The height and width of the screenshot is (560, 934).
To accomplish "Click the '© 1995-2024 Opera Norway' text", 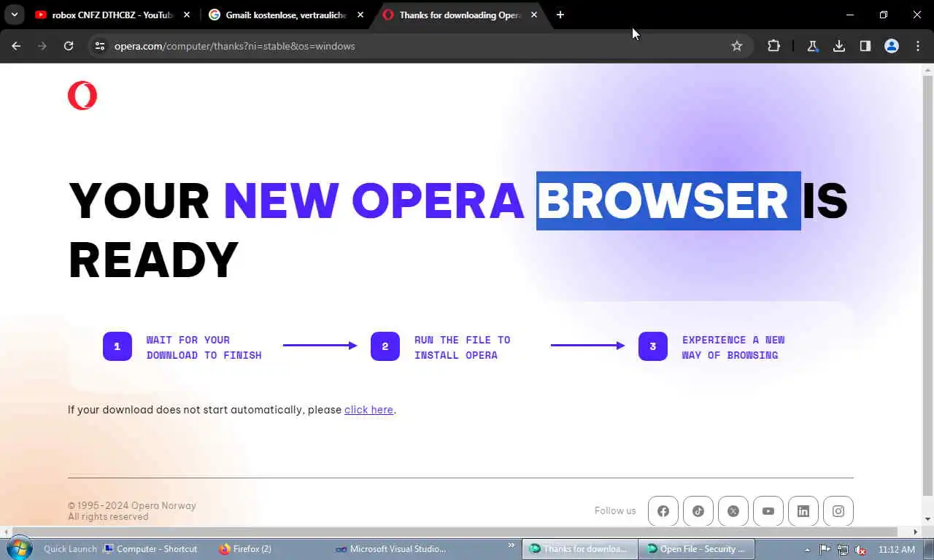I will pos(132,505).
